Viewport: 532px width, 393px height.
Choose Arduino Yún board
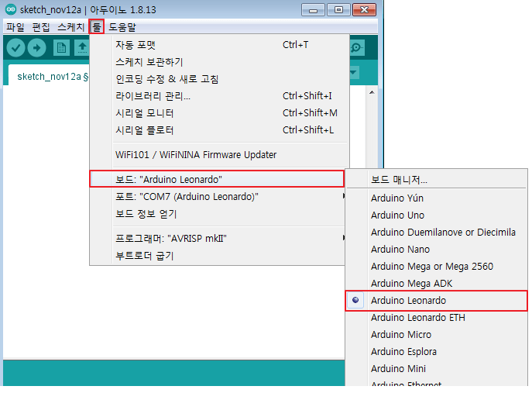(x=436, y=198)
